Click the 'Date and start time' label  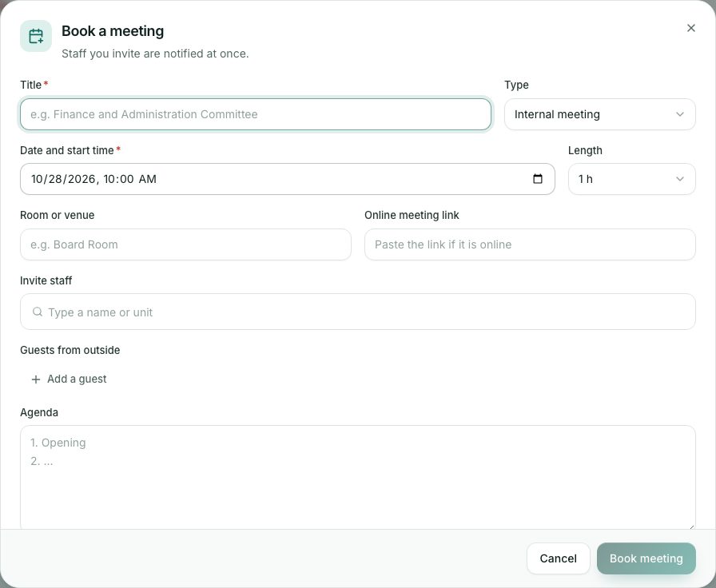pos(67,151)
